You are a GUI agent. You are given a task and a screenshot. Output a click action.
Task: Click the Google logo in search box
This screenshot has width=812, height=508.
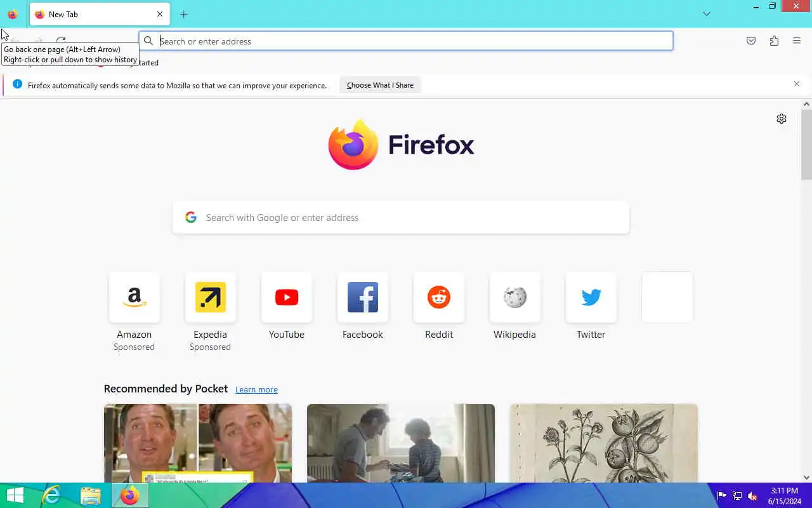tap(191, 217)
